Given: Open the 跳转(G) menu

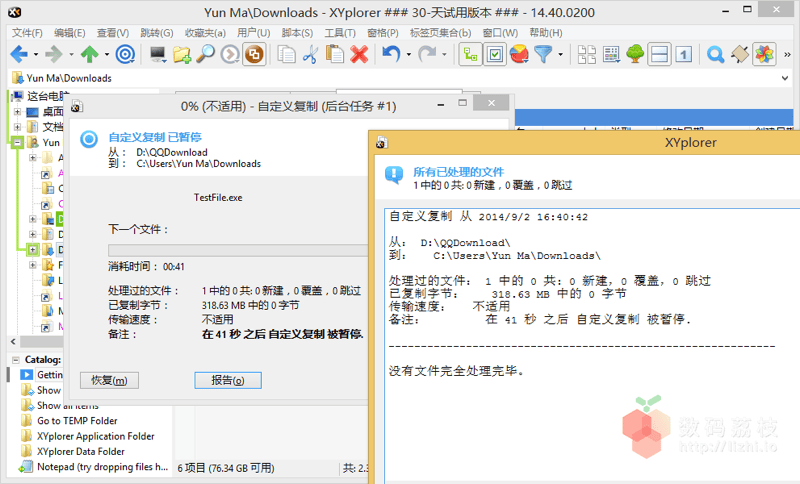Looking at the screenshot, I should (x=156, y=33).
